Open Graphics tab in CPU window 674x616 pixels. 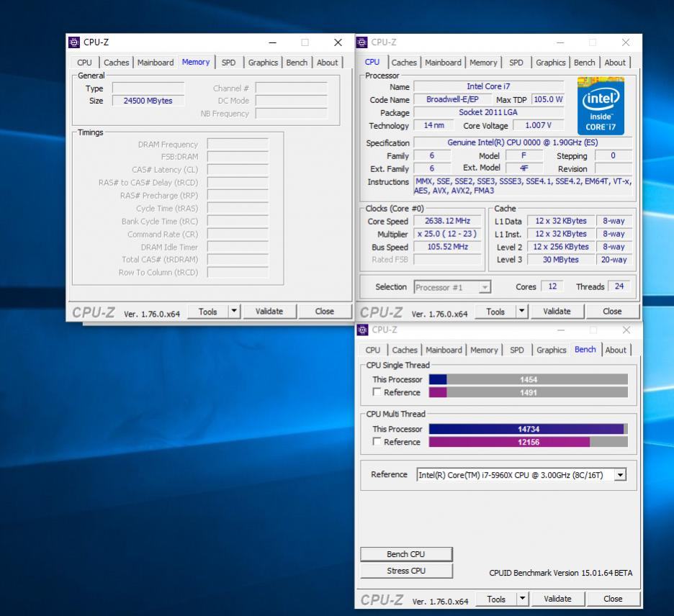pyautogui.click(x=551, y=63)
